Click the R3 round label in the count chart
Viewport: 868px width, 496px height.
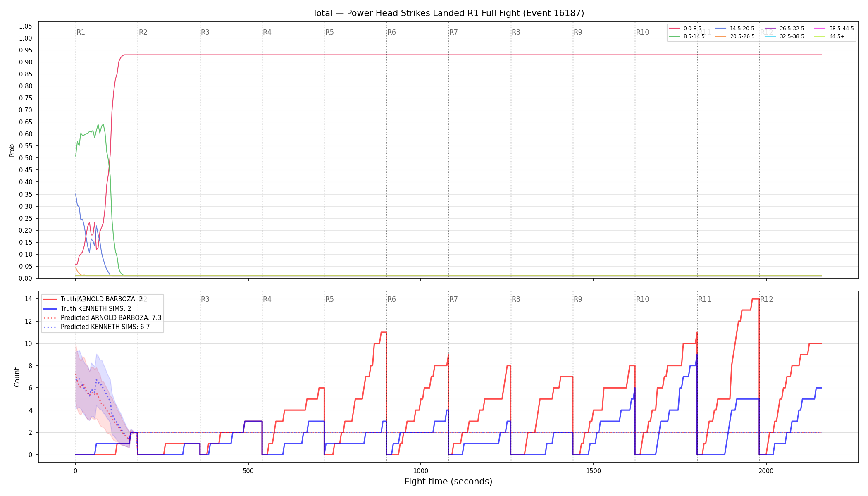coord(205,299)
